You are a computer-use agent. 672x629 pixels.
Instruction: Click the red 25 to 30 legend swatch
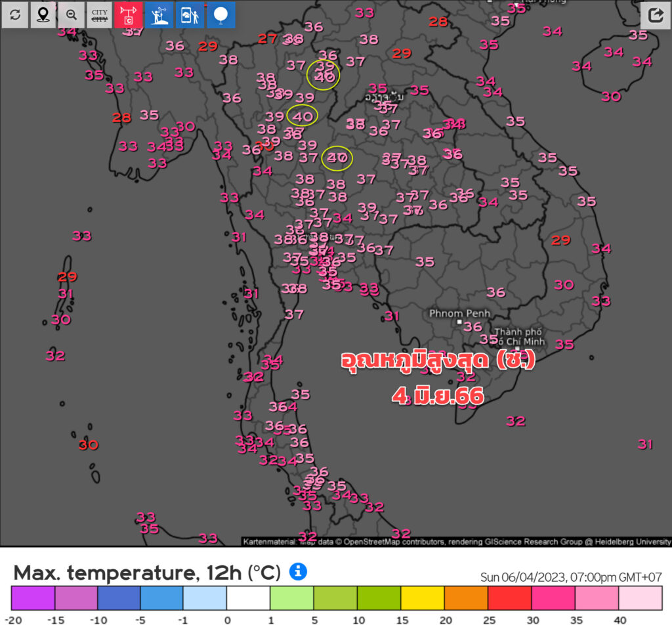click(x=509, y=598)
